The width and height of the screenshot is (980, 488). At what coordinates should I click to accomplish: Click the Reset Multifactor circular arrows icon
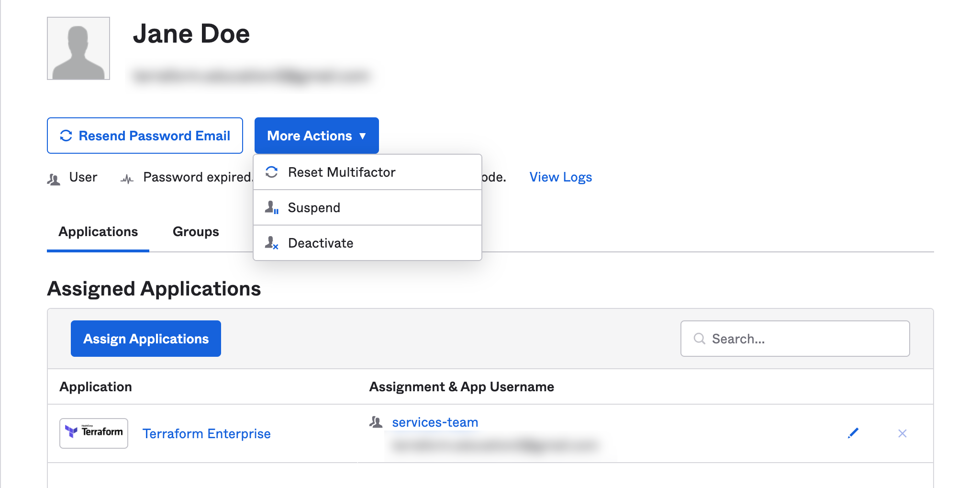pyautogui.click(x=272, y=172)
